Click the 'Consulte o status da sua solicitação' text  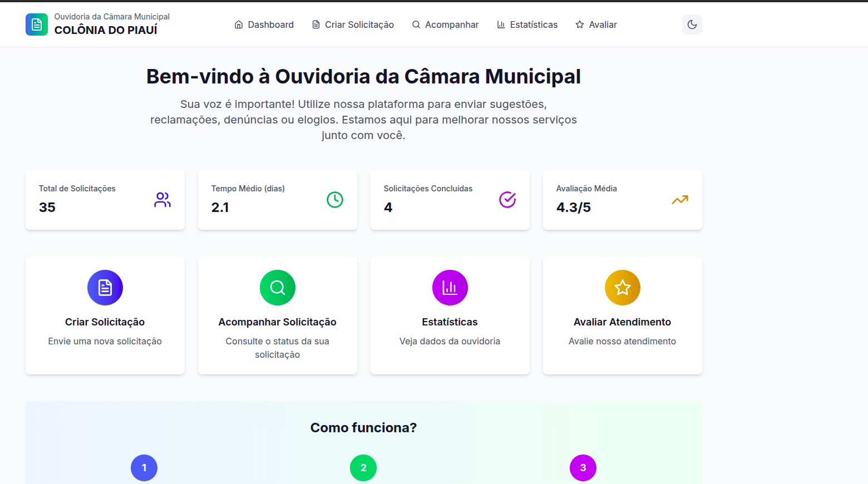click(278, 348)
